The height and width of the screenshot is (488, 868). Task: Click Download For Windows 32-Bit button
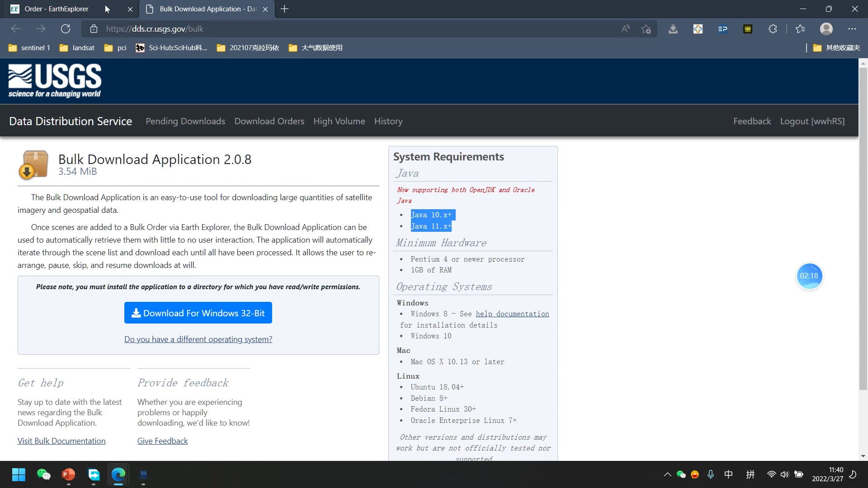pos(198,312)
